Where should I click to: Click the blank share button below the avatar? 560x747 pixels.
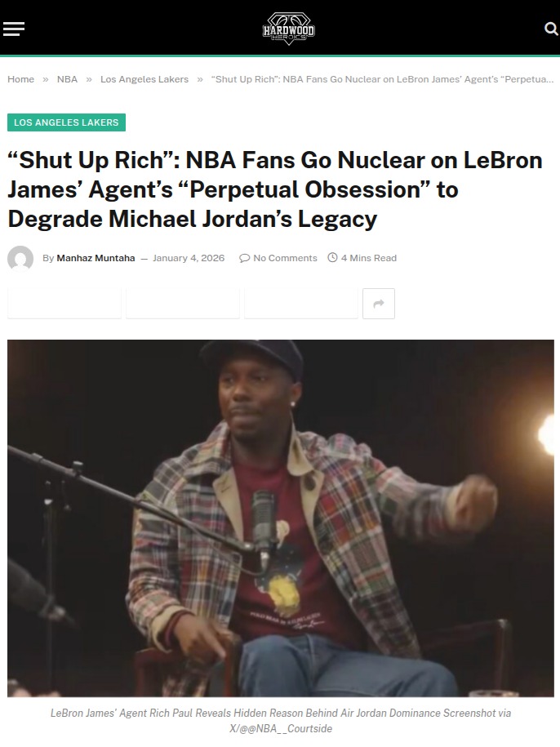(64, 304)
